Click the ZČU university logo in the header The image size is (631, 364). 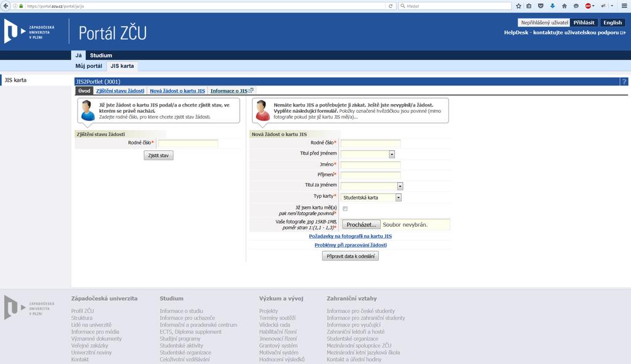[x=29, y=32]
